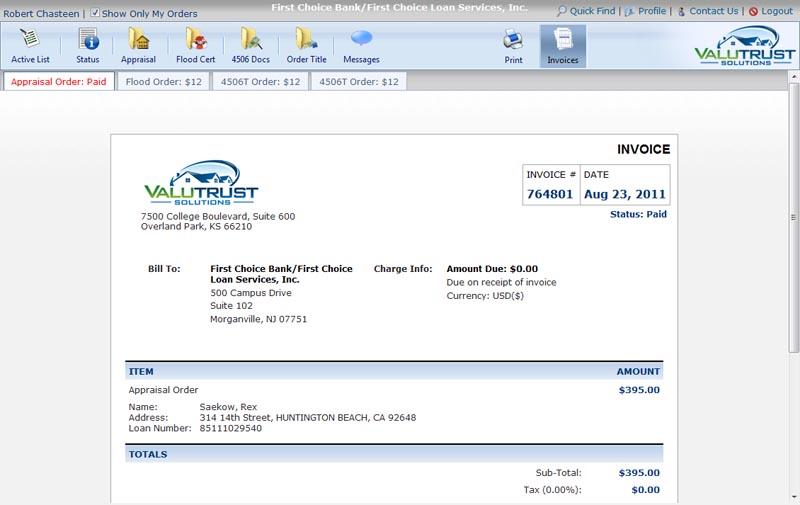Click the vertical scrollbar on right
Viewport: 800px width, 505px height.
tap(794, 217)
